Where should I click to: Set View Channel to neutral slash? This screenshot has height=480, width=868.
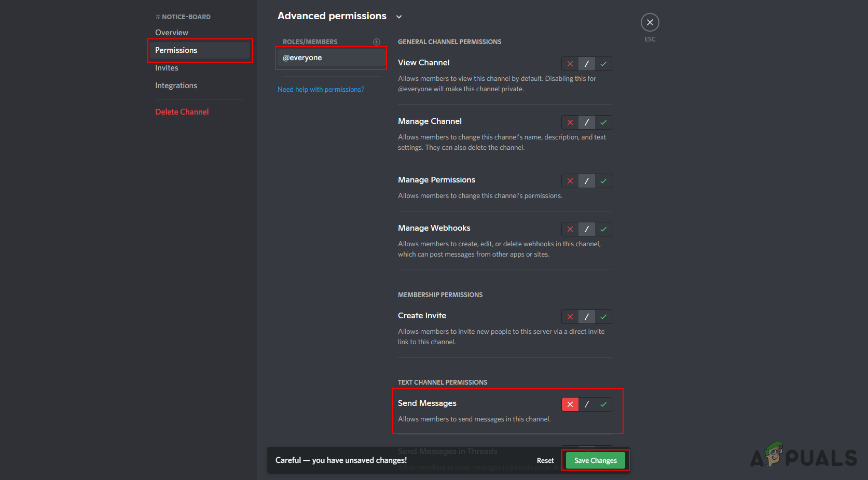(587, 64)
